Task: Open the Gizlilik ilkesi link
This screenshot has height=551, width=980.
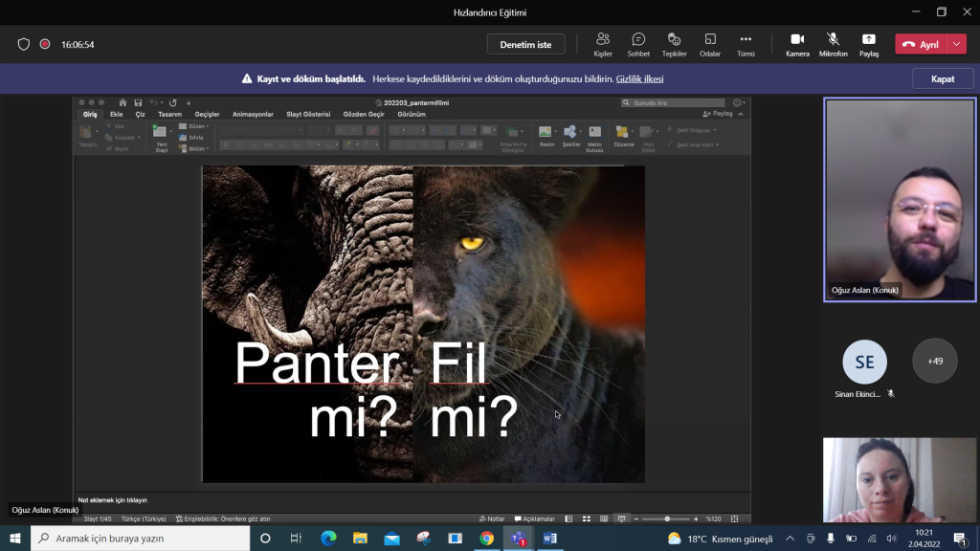Action: [x=639, y=78]
